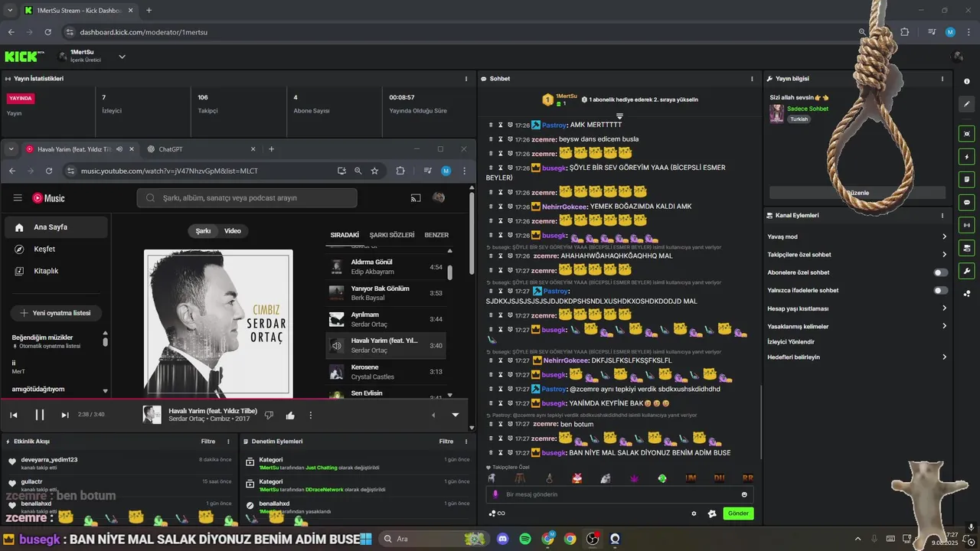Open Discord from the taskbar
The image size is (980, 551).
click(x=503, y=539)
